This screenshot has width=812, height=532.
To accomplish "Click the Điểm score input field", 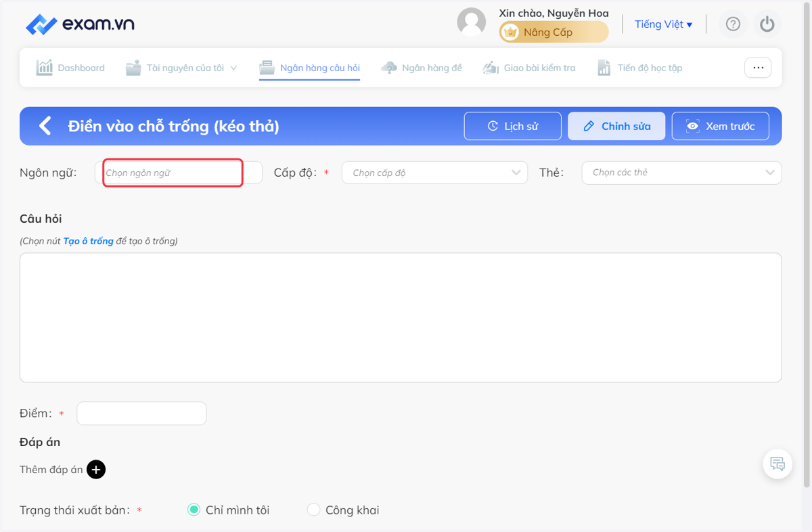I will [141, 414].
